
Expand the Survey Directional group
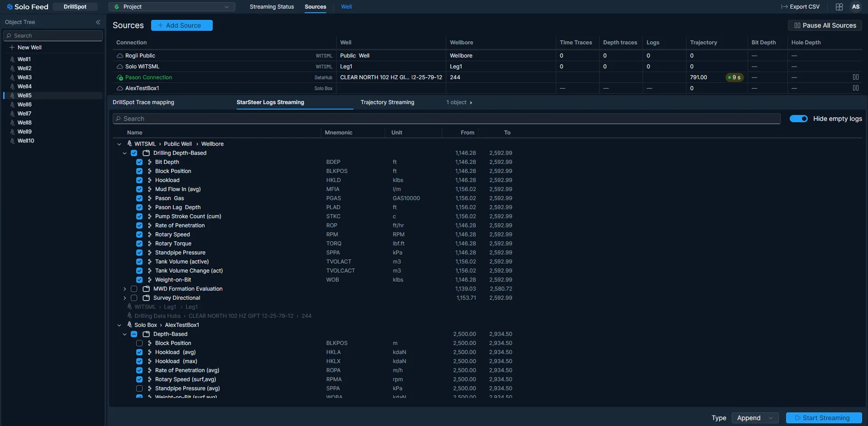(x=125, y=298)
